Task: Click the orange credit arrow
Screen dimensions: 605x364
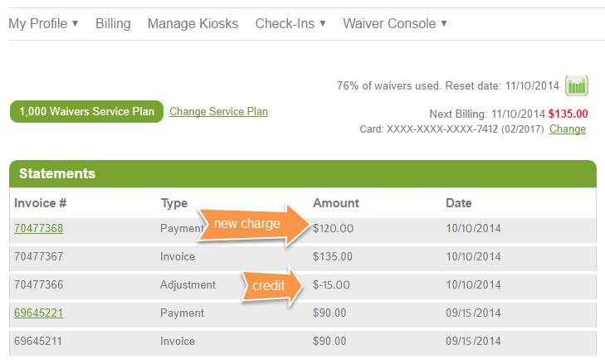Action: click(270, 284)
